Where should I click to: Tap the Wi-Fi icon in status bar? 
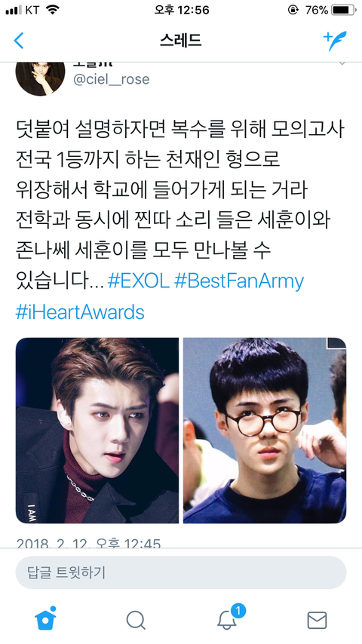coord(53,10)
